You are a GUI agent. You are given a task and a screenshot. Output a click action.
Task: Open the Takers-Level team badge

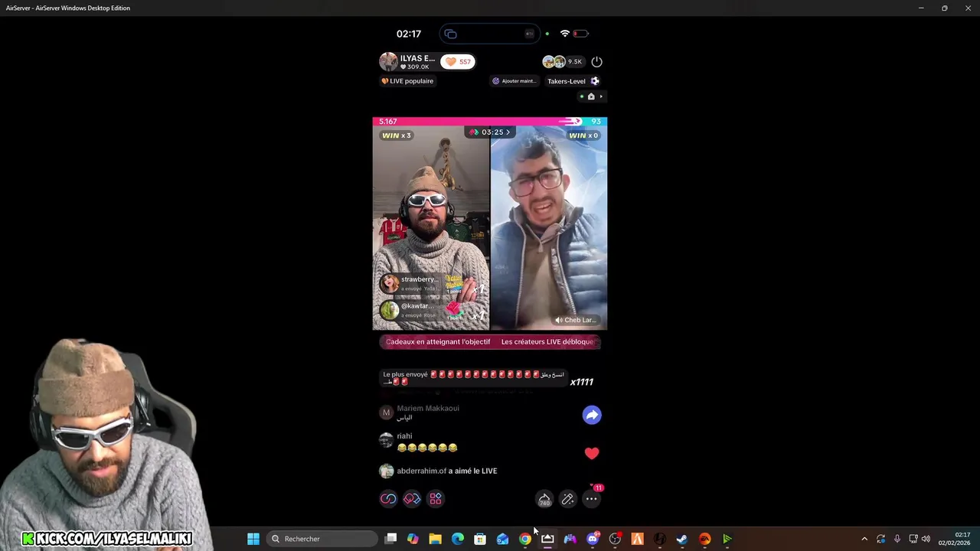click(x=573, y=81)
